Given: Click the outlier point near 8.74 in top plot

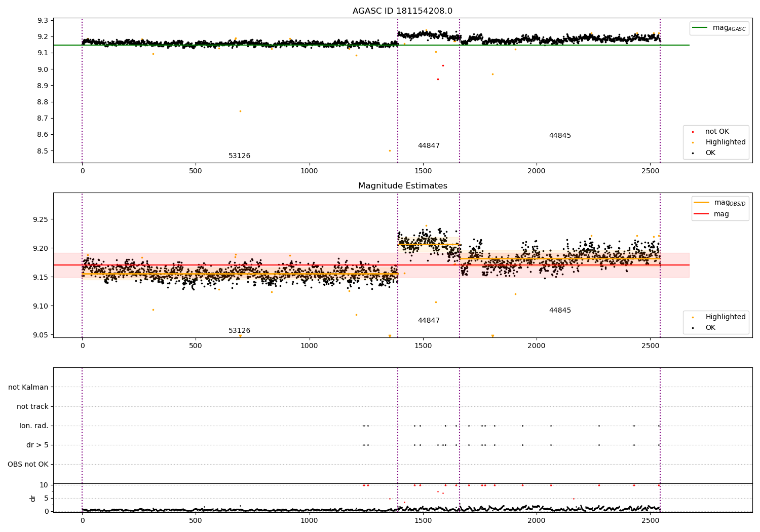Looking at the screenshot, I should [240, 111].
